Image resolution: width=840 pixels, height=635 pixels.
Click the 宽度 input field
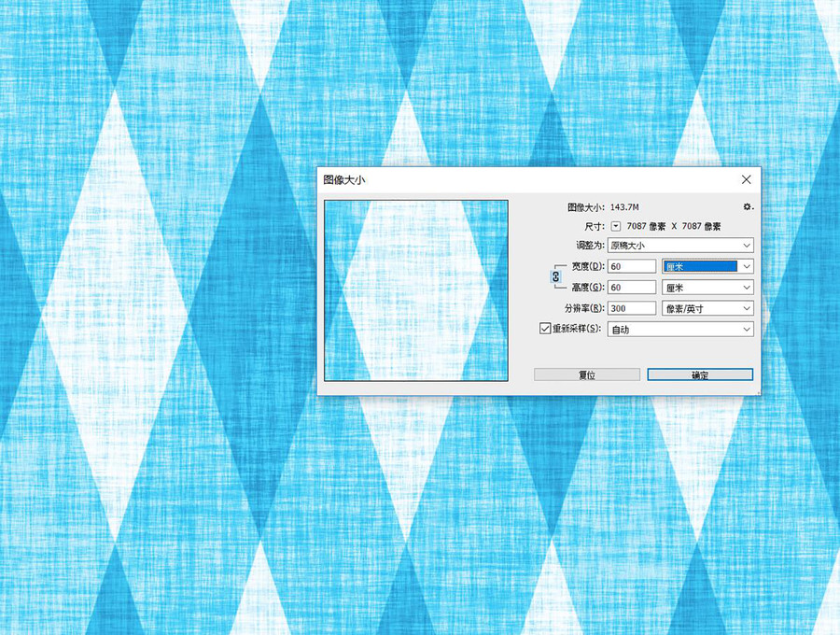[632, 266]
